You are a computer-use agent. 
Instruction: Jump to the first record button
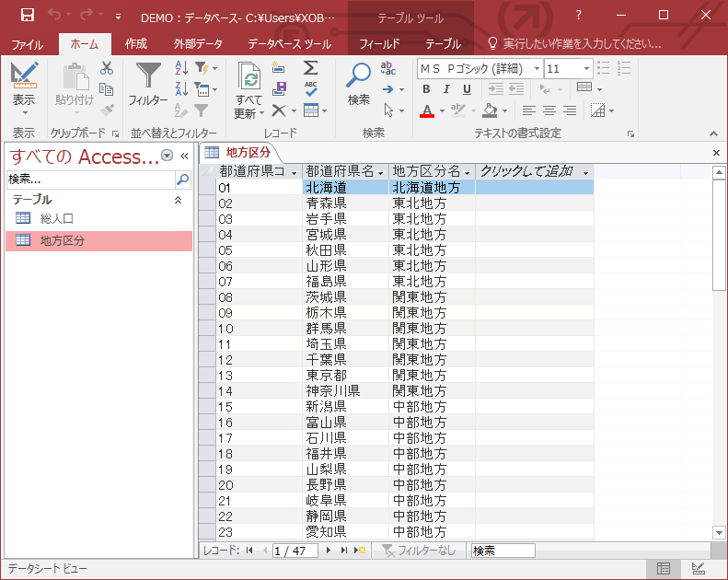coord(249,551)
